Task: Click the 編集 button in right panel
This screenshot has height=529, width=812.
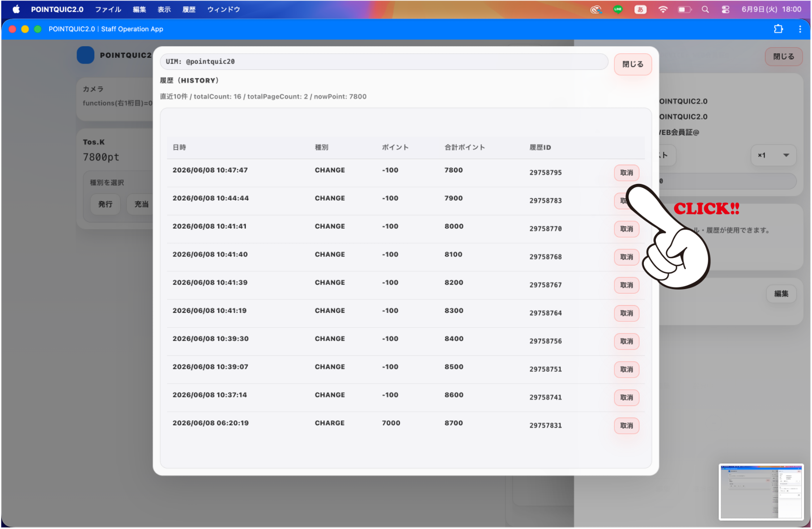Action: click(781, 294)
